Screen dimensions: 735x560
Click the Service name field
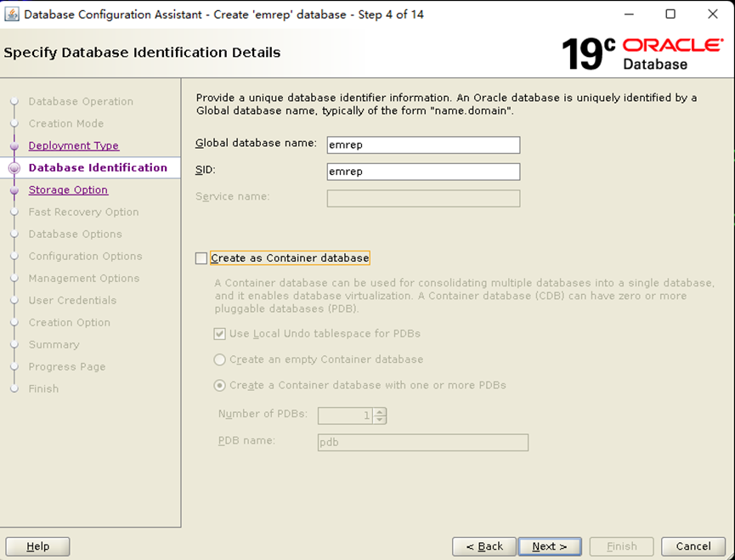point(423,198)
